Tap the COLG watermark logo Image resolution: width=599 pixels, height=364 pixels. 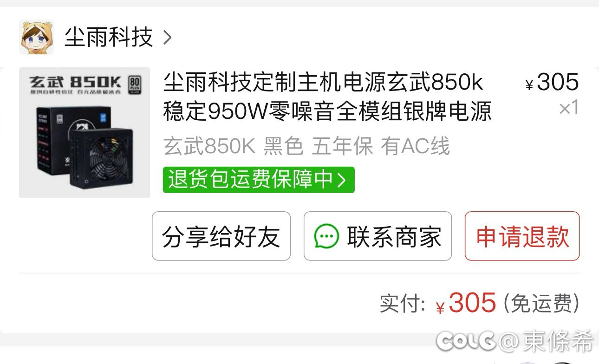click(x=466, y=341)
